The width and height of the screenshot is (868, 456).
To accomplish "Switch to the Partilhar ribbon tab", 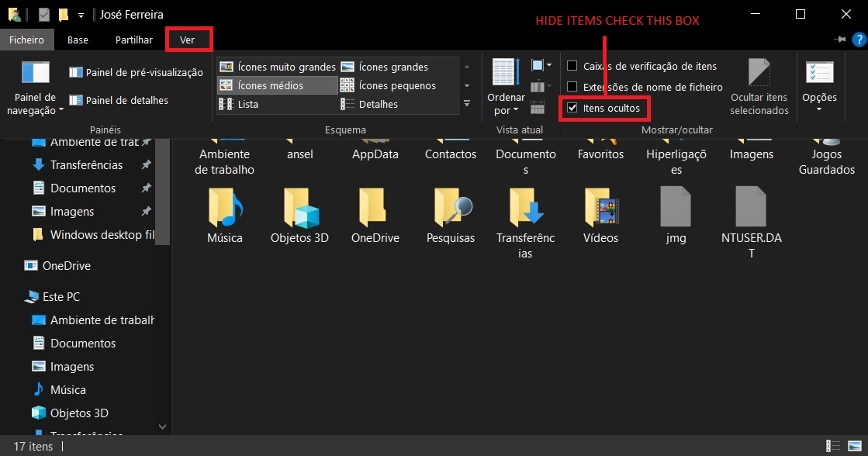I will [x=134, y=40].
